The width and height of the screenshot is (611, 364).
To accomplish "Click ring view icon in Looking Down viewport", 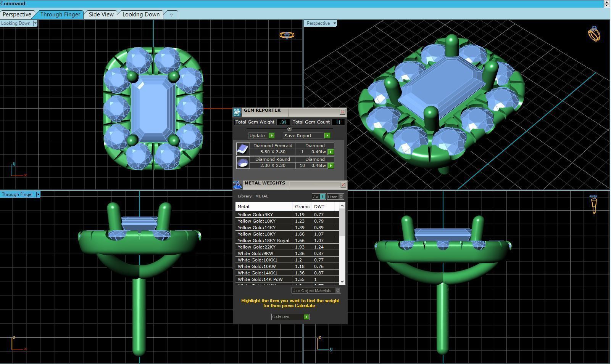I will point(287,35).
